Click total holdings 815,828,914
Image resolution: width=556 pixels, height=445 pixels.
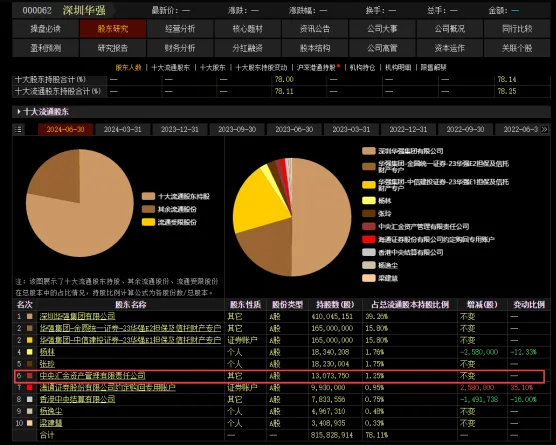coord(332,435)
